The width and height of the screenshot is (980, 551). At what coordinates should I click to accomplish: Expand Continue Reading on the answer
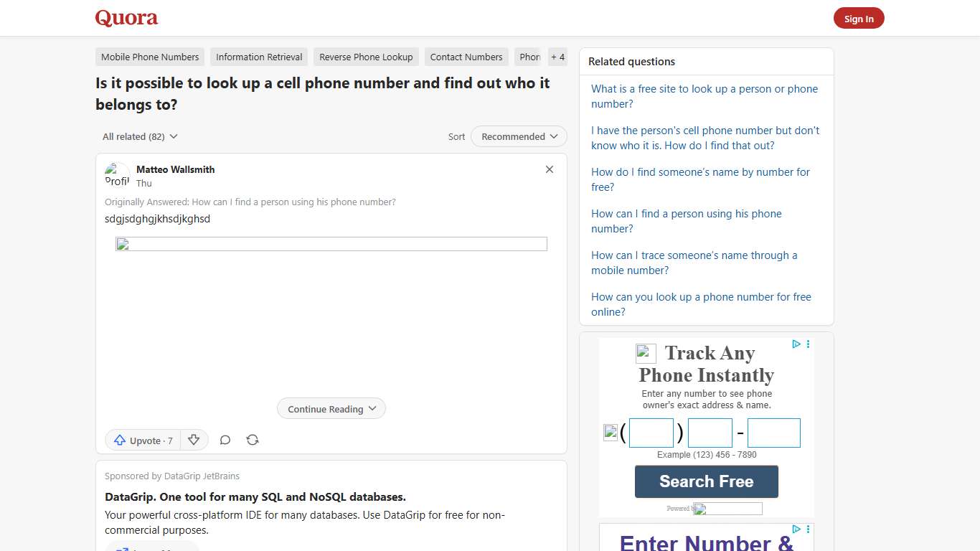click(x=331, y=408)
